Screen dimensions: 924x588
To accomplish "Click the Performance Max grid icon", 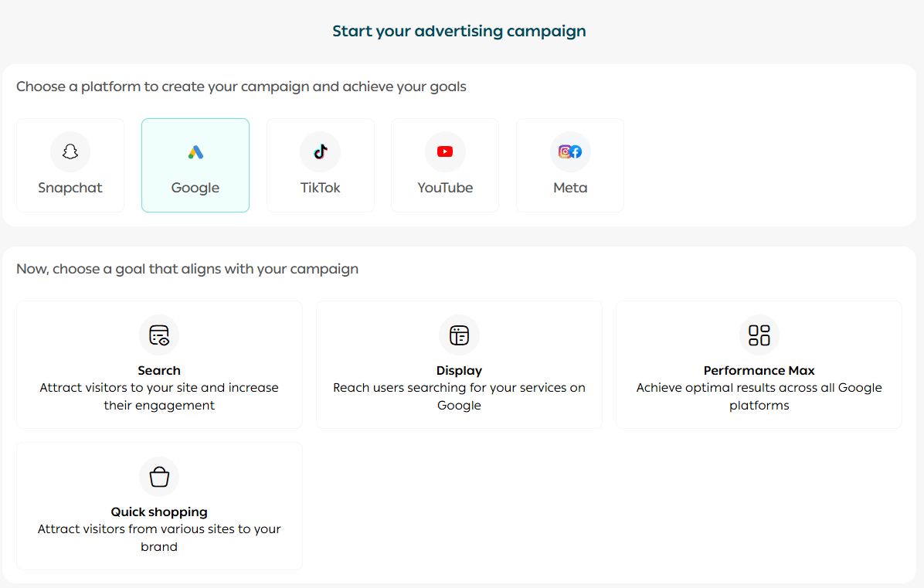I will (759, 335).
